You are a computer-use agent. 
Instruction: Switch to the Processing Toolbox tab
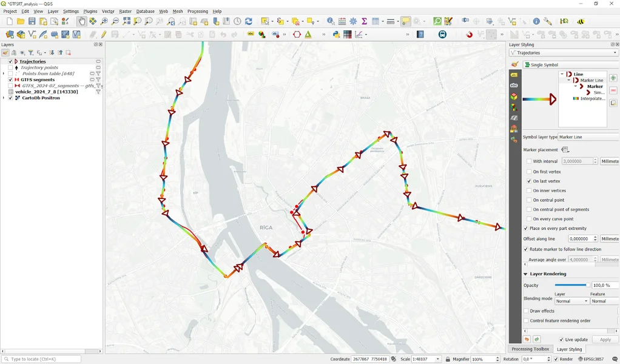point(530,349)
